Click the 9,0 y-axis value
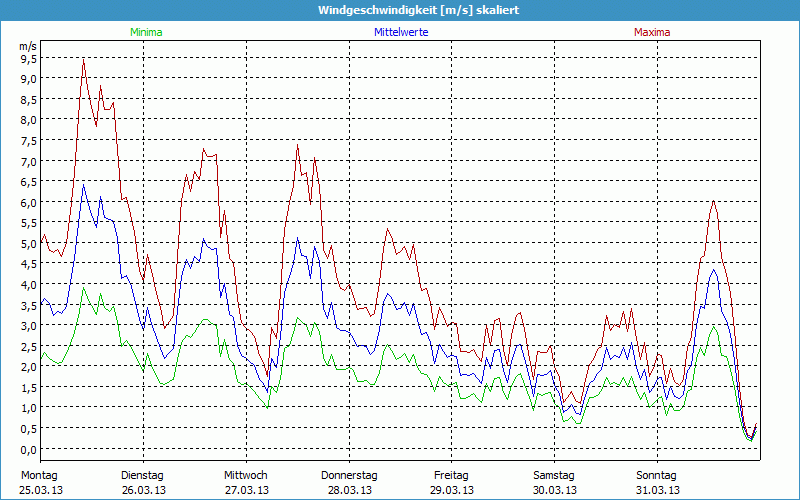 point(29,79)
